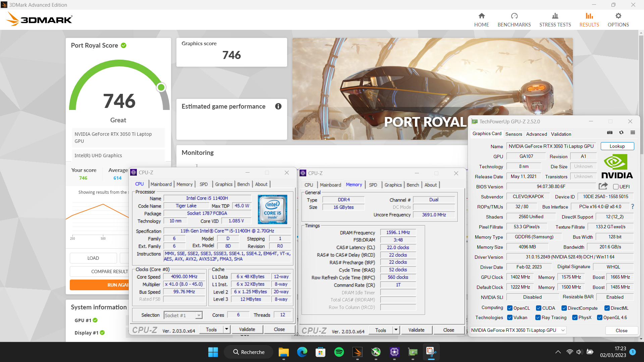Switch to GPU-Z taskbar icon

413,352
